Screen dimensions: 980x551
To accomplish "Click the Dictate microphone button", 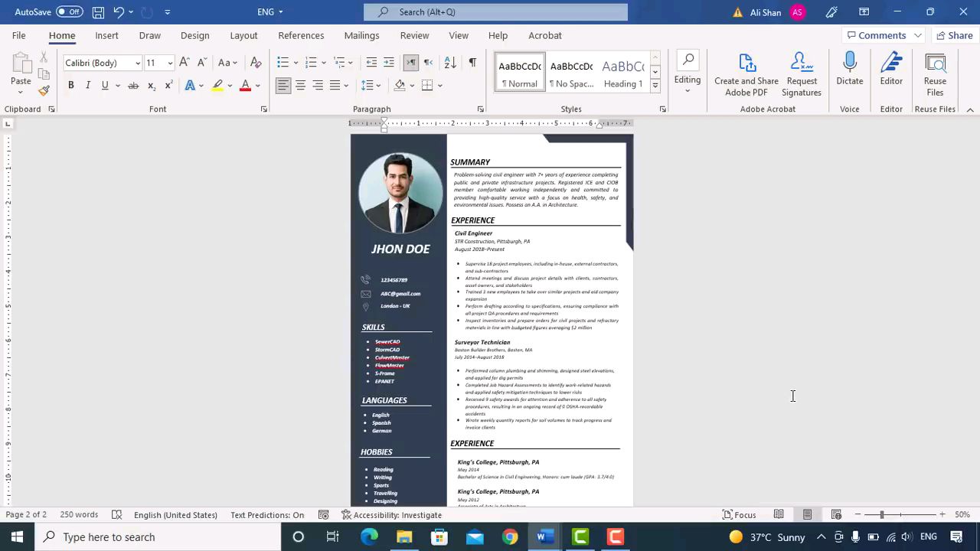I will tap(850, 69).
